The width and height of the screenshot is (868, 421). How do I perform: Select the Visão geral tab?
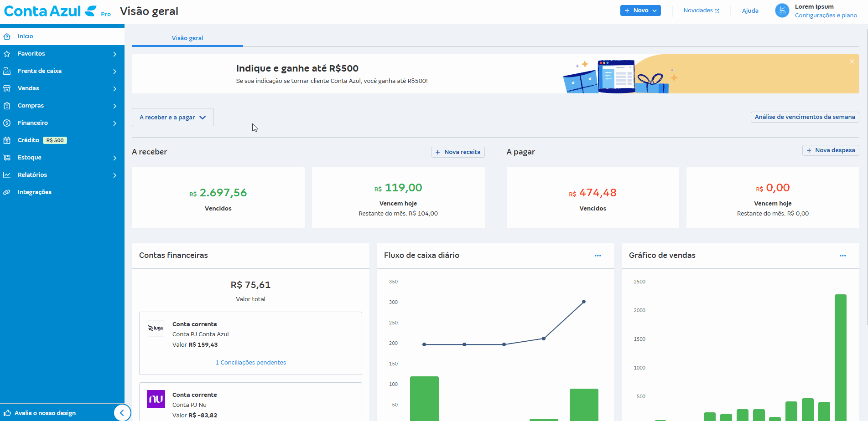(187, 38)
